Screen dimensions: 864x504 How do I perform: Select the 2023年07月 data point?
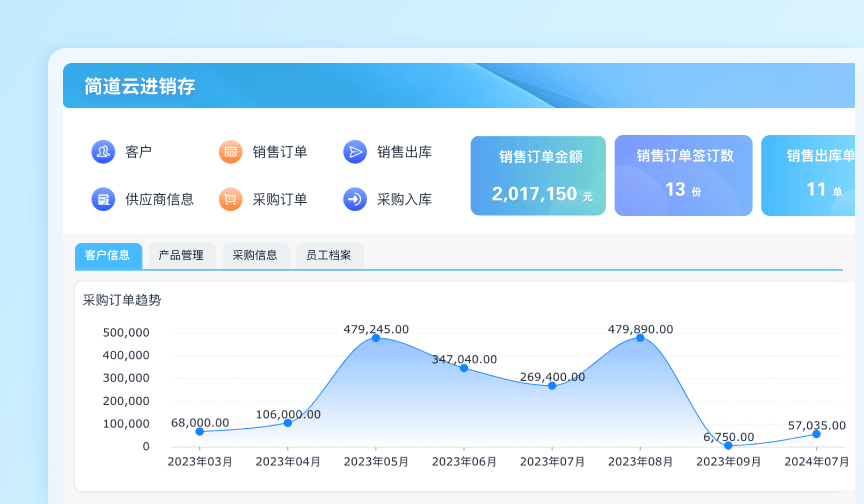[552, 386]
